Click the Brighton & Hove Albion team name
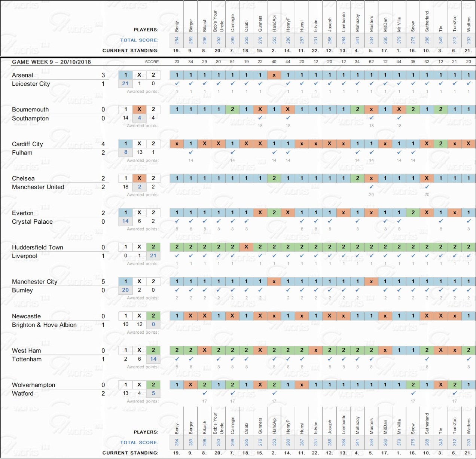 (x=44, y=325)
